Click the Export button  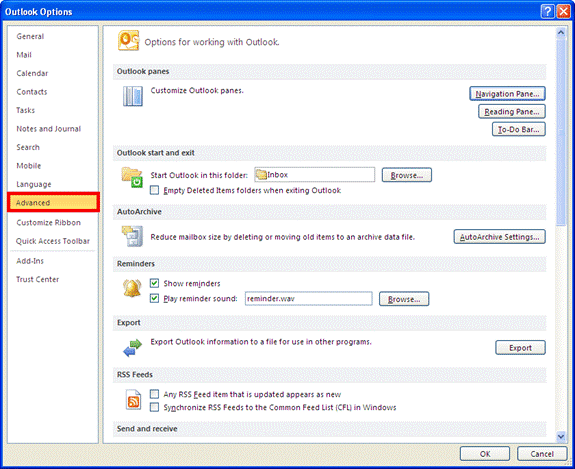coord(520,348)
